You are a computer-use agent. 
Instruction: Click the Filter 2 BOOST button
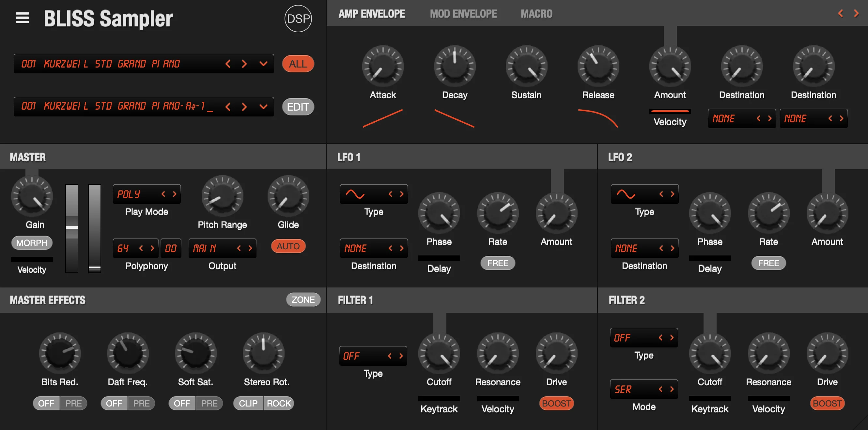tap(827, 403)
